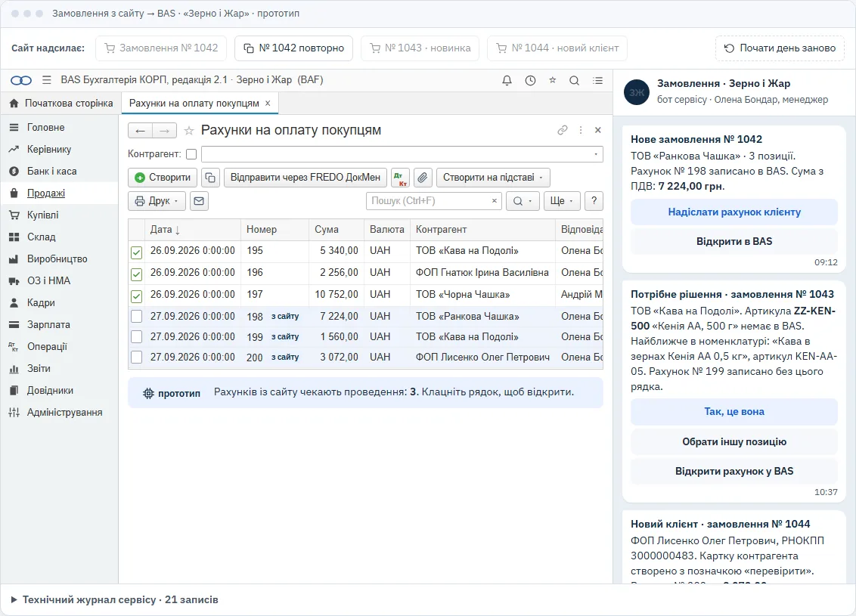Screen dimensions: 856x616
Task: Click the Дт/Кт postings icon
Action: [400, 178]
